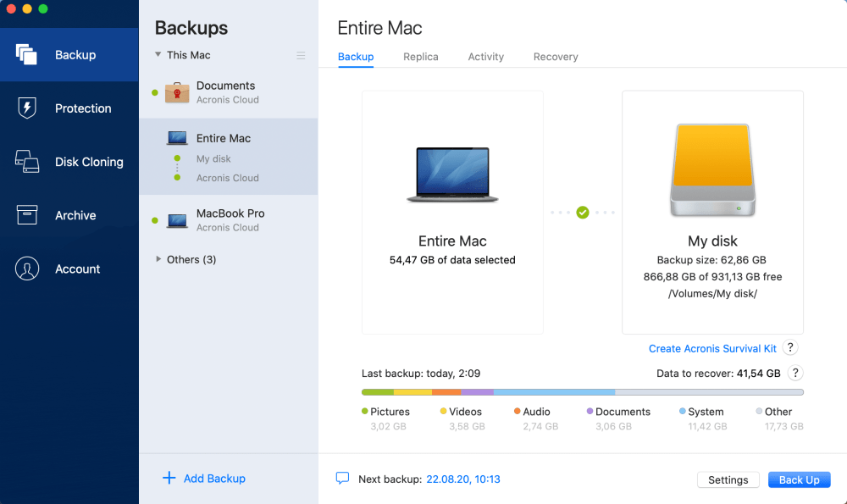Switch to the Activity tab
This screenshot has height=504, width=847.
pos(485,57)
